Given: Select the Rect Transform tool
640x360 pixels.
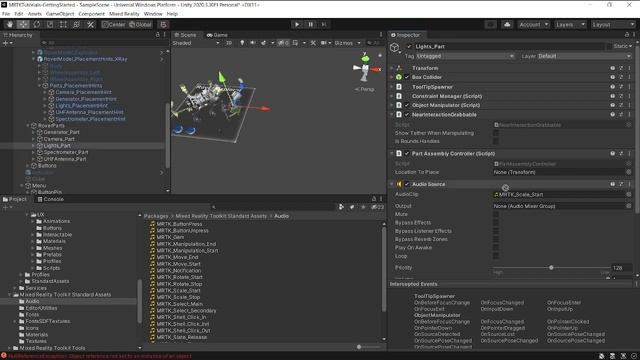Looking at the screenshot, I should pos(63,24).
